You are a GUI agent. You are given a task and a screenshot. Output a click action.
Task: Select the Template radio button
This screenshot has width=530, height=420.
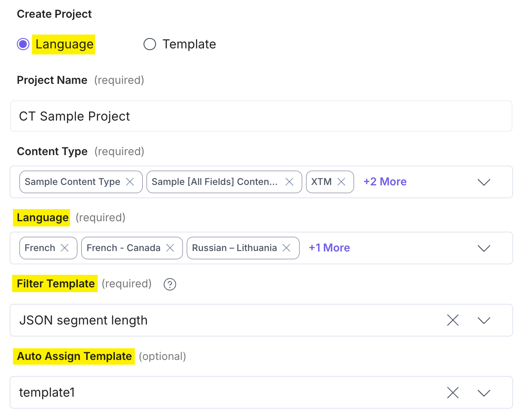pyautogui.click(x=149, y=44)
